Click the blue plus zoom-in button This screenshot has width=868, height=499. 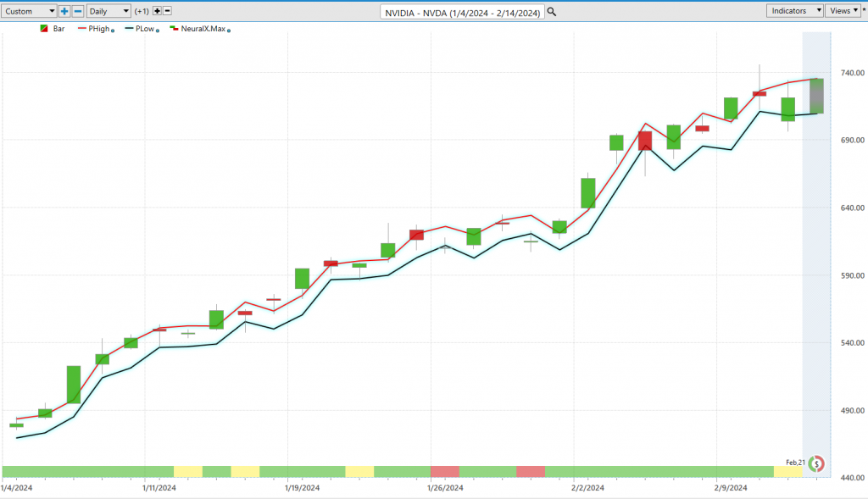click(x=64, y=11)
